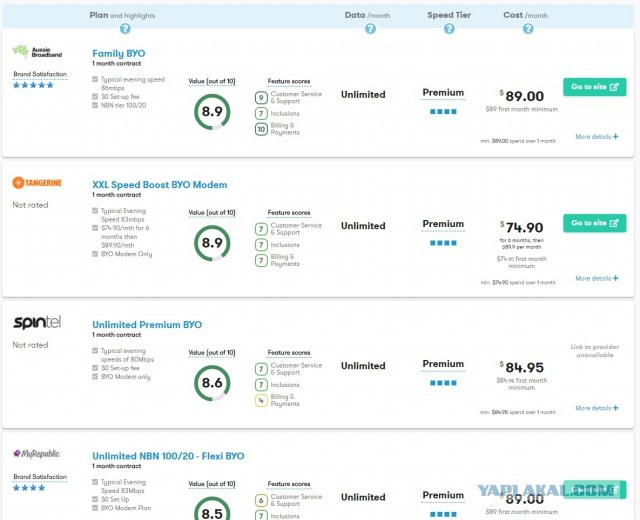
Task: Click XXL Speed Boost value score circle
Action: [212, 243]
